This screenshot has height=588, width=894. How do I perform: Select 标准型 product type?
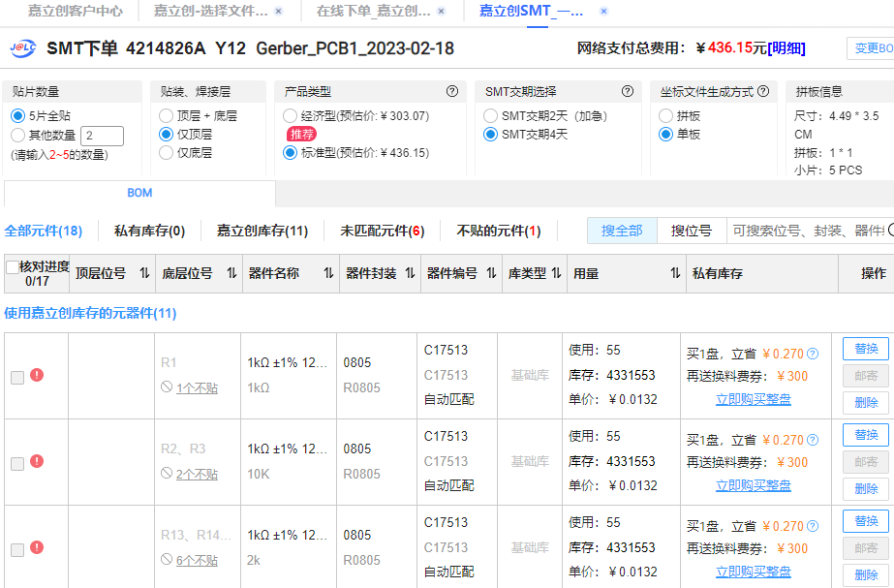point(290,152)
